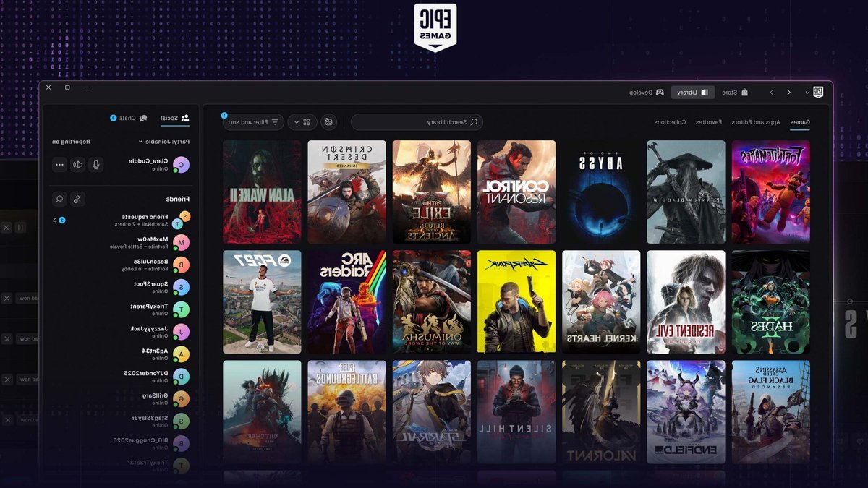Select friend TrickyParent
This screenshot has width=868, height=488.
click(x=161, y=309)
